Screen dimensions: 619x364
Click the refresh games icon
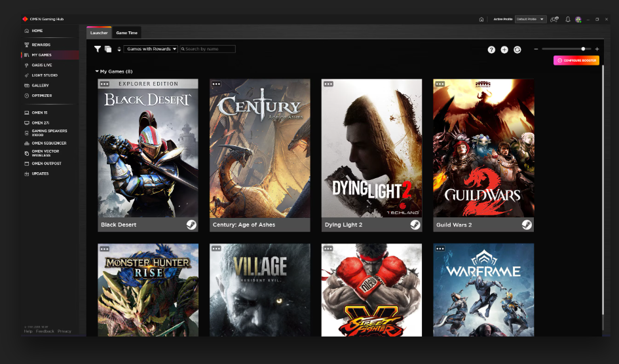click(517, 50)
